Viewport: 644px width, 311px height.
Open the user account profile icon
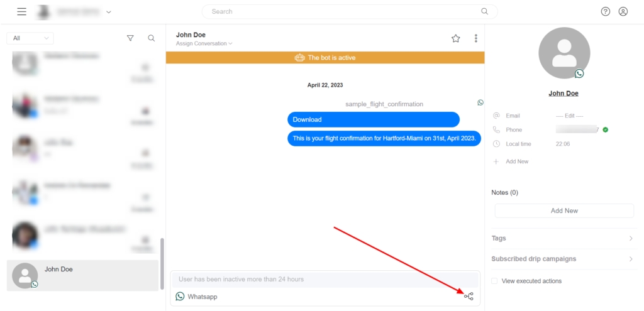(x=623, y=11)
